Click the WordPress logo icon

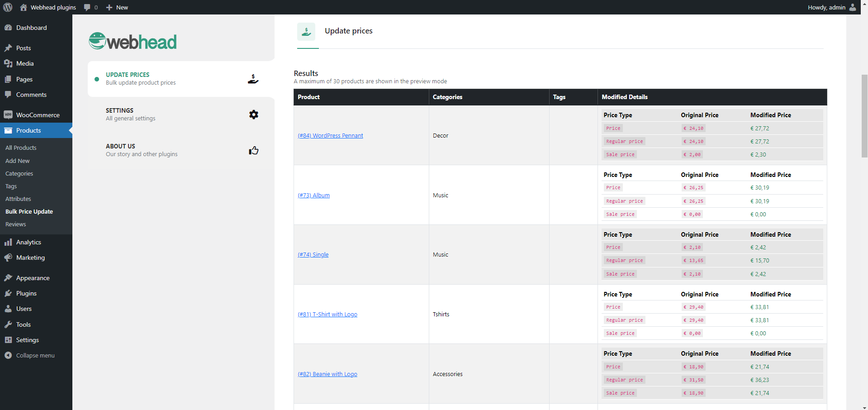pos(8,7)
